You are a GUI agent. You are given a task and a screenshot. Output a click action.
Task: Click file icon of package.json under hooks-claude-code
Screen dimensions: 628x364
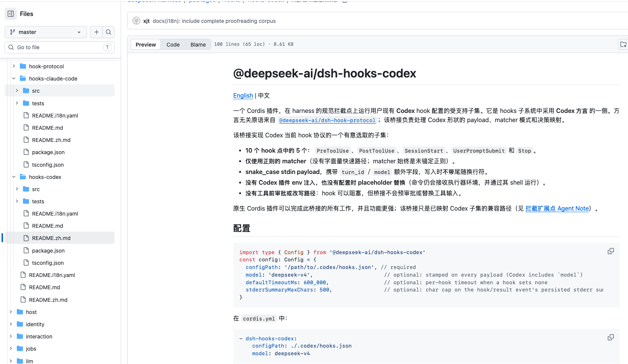(26, 152)
